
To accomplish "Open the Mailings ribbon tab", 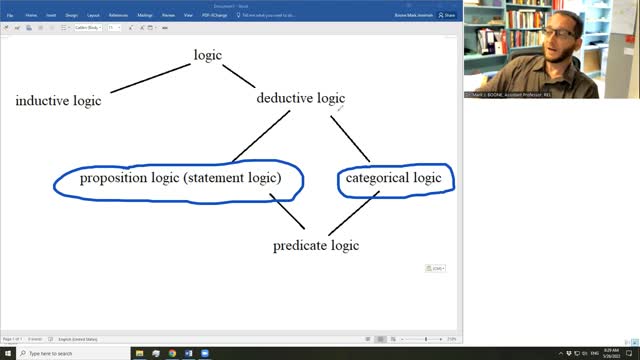I will [x=145, y=16].
